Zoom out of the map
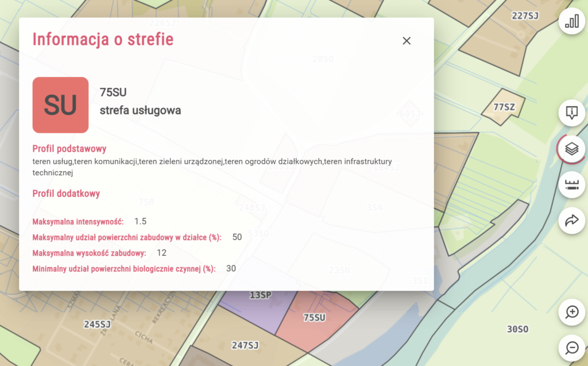This screenshot has width=588, height=366. (x=571, y=348)
